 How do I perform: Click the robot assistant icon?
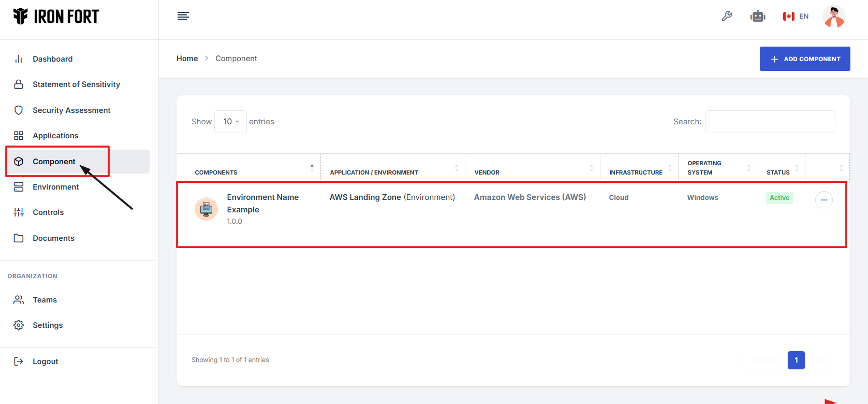[x=758, y=17]
